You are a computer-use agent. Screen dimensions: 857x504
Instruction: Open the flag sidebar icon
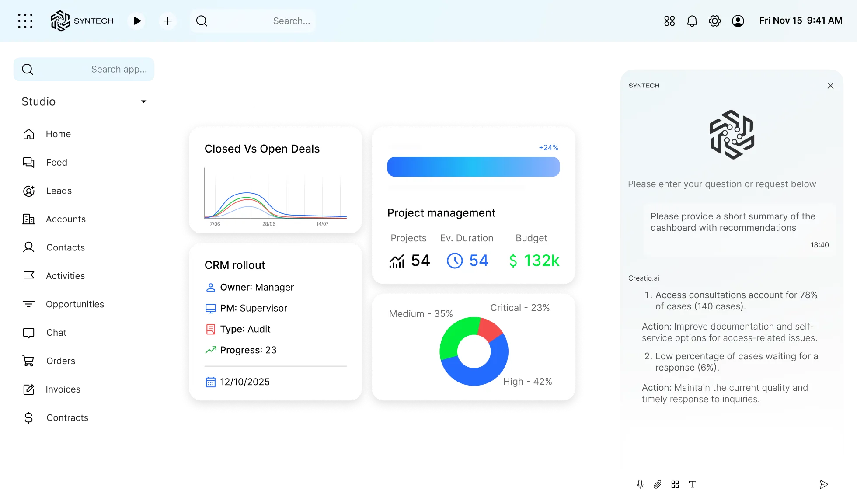pyautogui.click(x=28, y=276)
